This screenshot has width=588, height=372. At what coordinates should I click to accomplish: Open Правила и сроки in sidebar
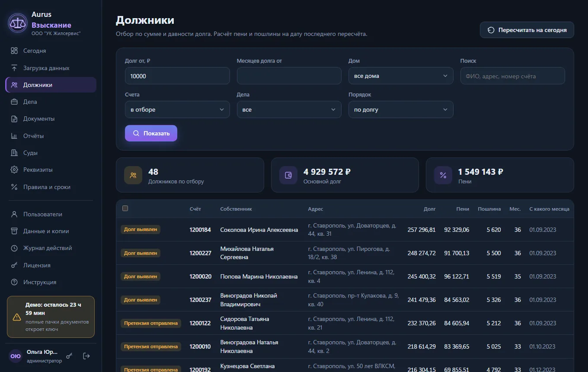(51, 187)
